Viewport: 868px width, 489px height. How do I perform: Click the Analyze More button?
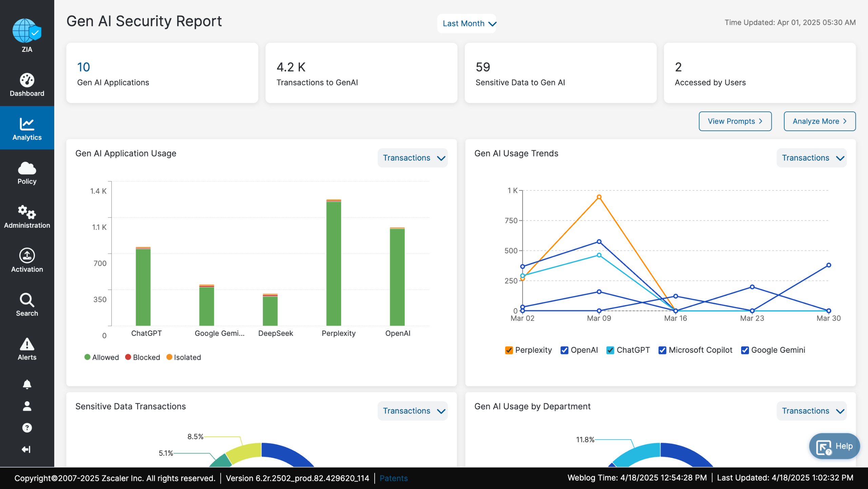[819, 121]
